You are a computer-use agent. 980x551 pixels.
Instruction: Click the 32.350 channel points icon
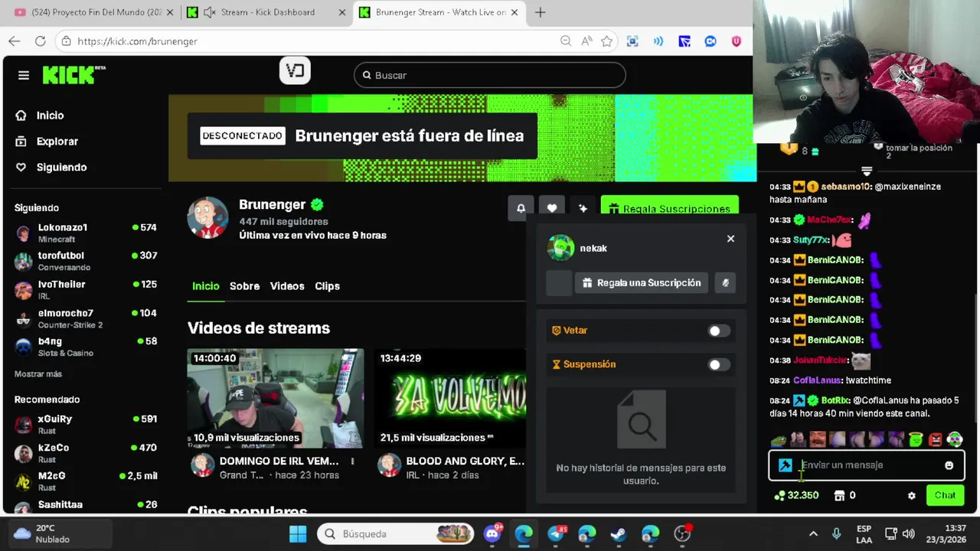[779, 496]
